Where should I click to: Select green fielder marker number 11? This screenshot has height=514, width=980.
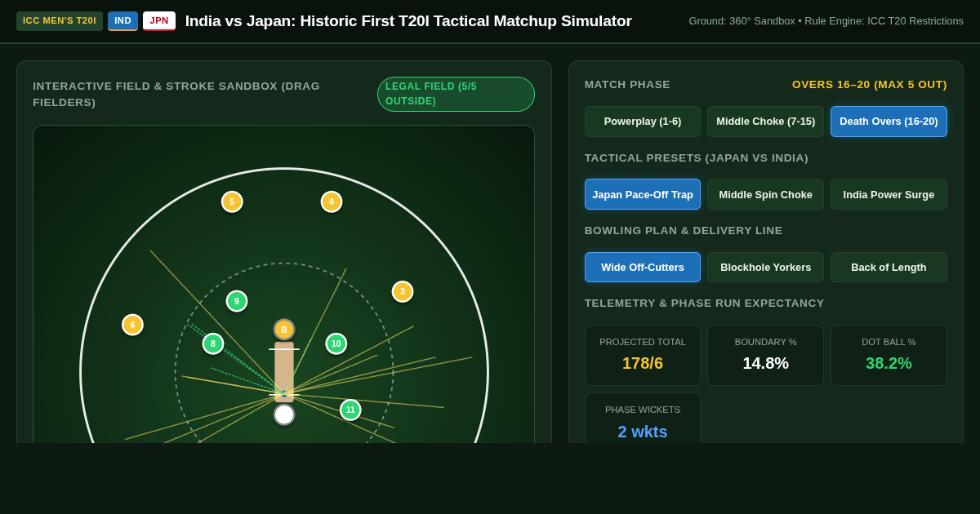click(350, 410)
